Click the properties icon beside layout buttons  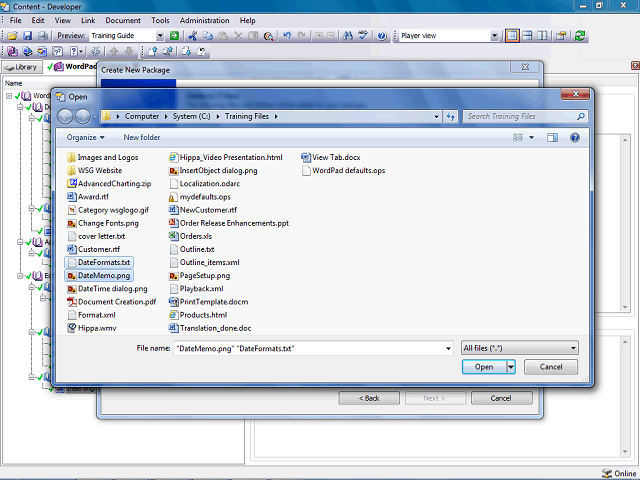click(561, 36)
